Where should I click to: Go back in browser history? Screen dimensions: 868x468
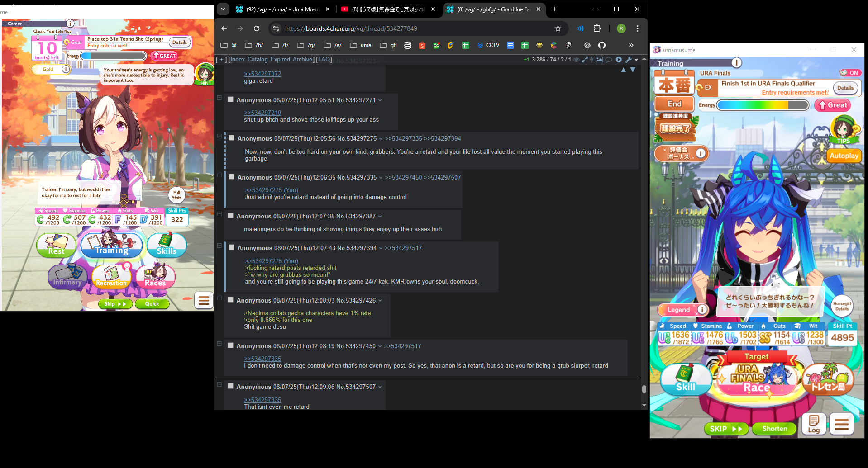(224, 28)
